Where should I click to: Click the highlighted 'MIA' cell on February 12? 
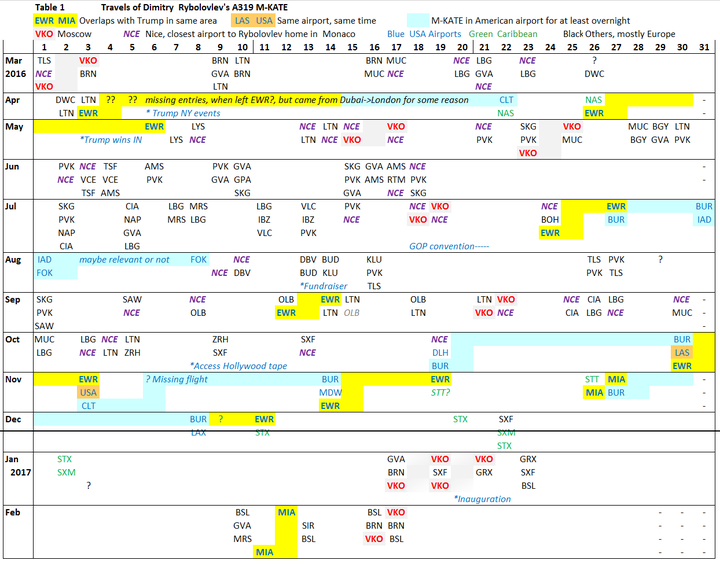coord(287,512)
